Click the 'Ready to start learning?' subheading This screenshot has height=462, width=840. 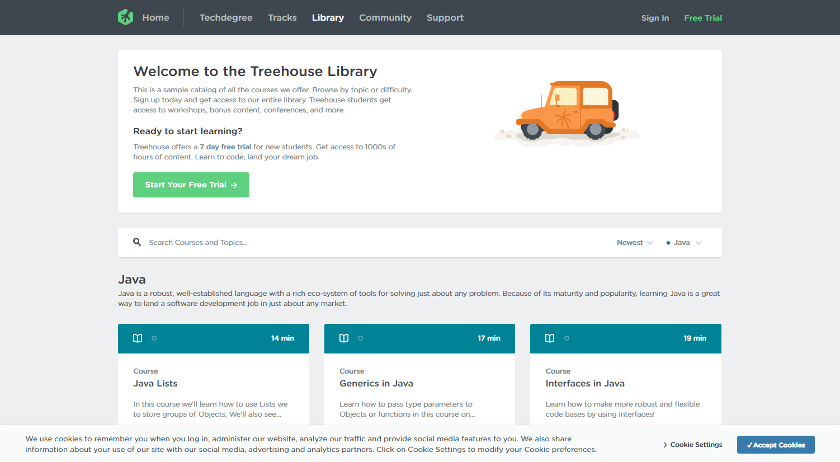(x=188, y=131)
